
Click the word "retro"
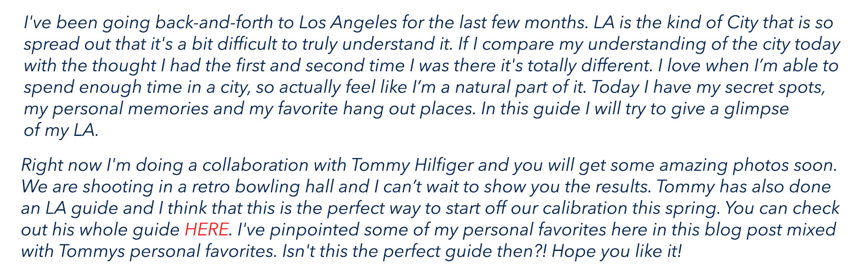coord(212,187)
